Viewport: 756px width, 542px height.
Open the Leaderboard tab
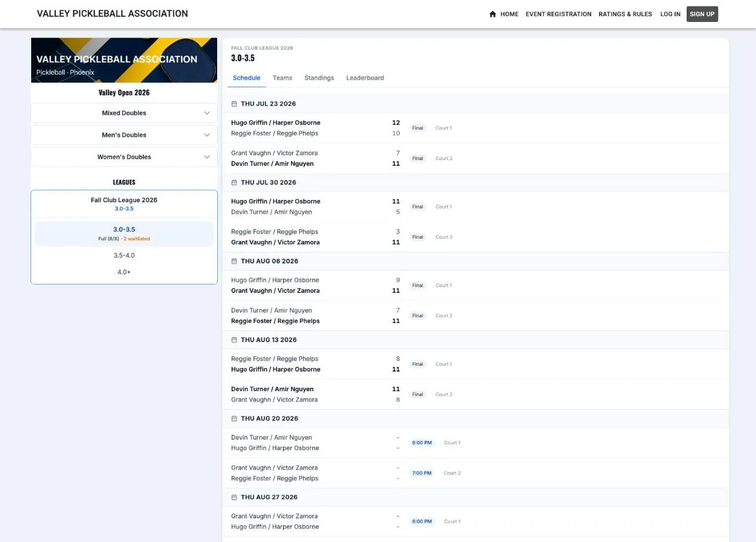[x=365, y=78]
